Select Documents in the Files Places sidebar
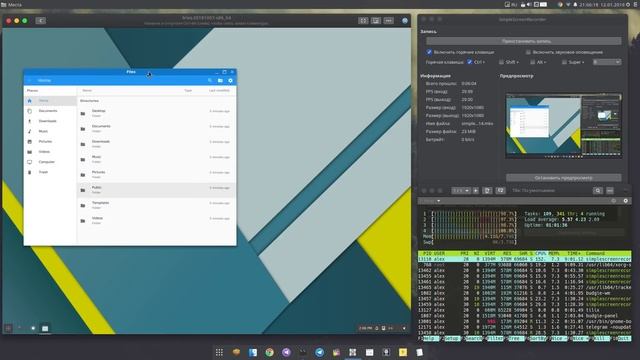The image size is (640, 360). point(50,111)
